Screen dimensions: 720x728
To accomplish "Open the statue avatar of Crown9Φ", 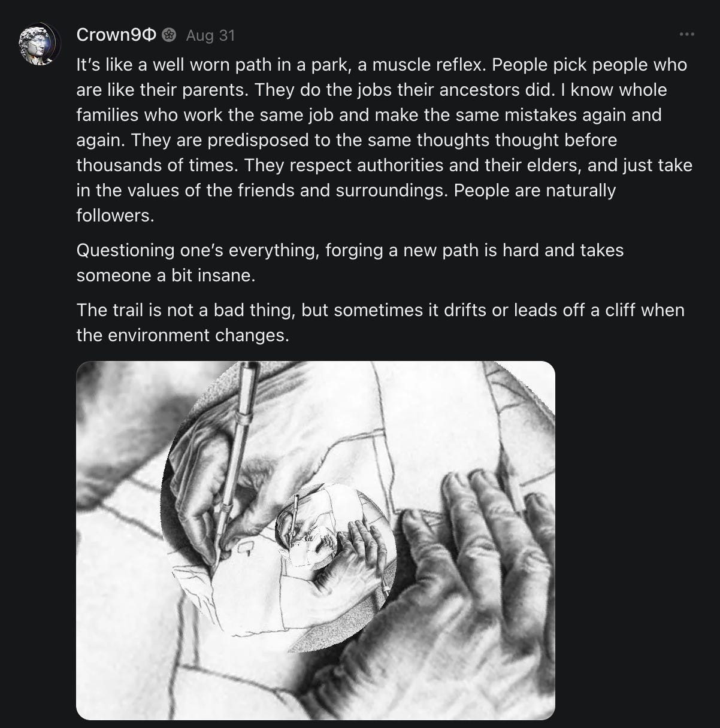I will (x=40, y=45).
